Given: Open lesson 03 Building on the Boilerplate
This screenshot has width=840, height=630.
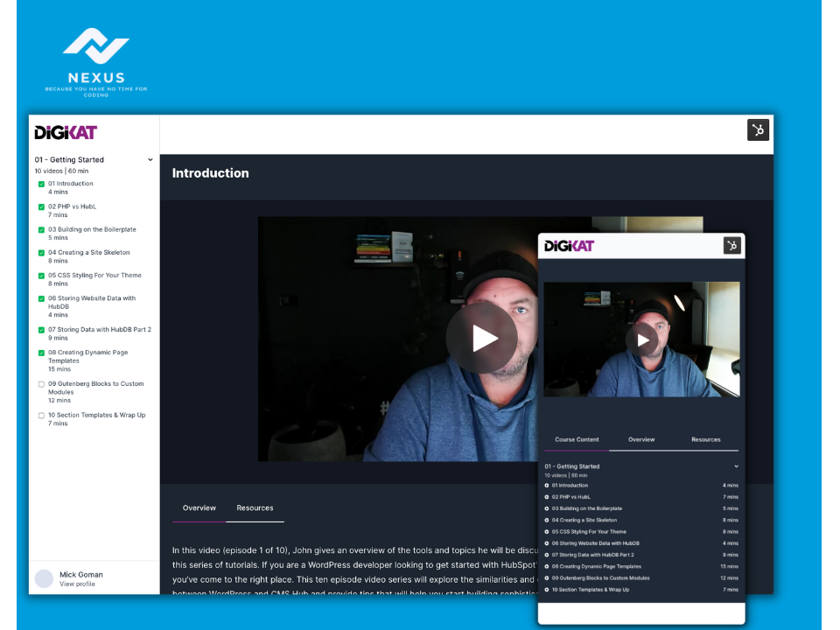Looking at the screenshot, I should click(x=92, y=229).
